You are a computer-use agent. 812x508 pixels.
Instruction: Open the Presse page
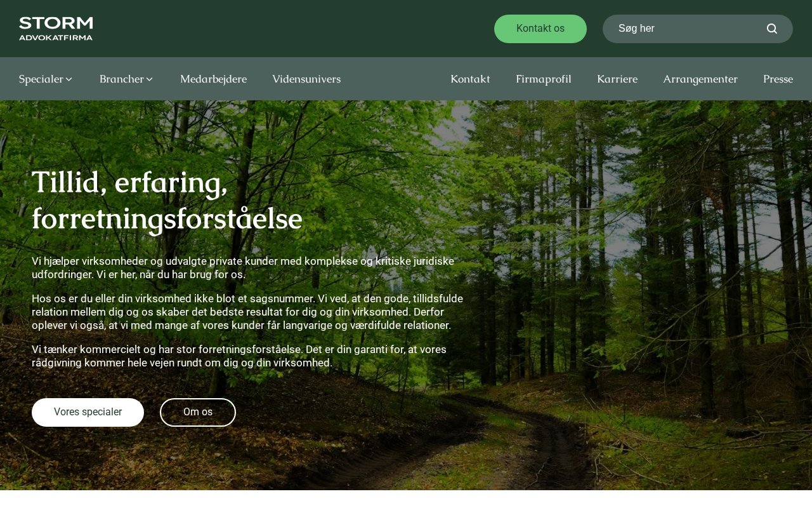click(778, 79)
